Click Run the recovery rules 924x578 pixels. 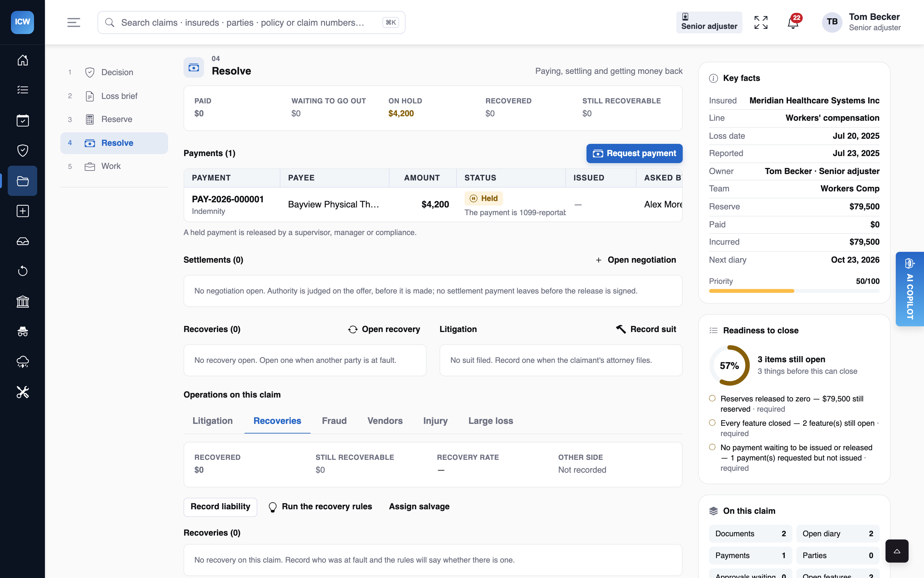pyautogui.click(x=320, y=507)
